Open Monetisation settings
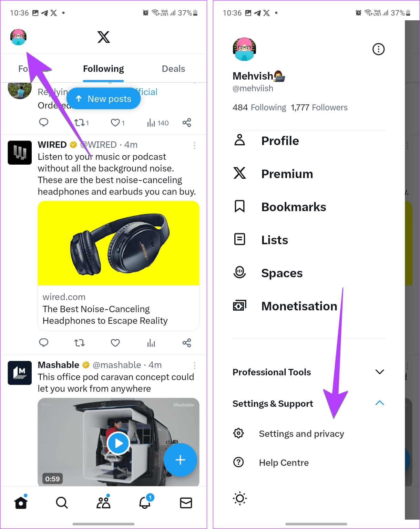The width and height of the screenshot is (420, 529). point(299,306)
